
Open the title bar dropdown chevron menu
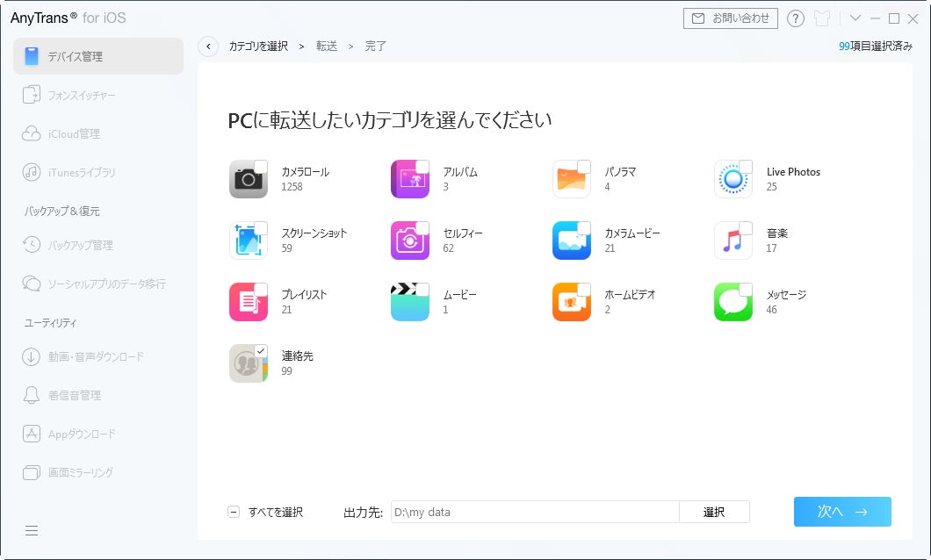point(855,18)
